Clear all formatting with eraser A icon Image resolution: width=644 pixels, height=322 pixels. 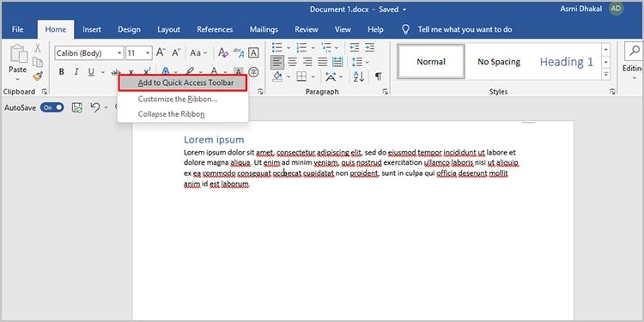tap(223, 52)
